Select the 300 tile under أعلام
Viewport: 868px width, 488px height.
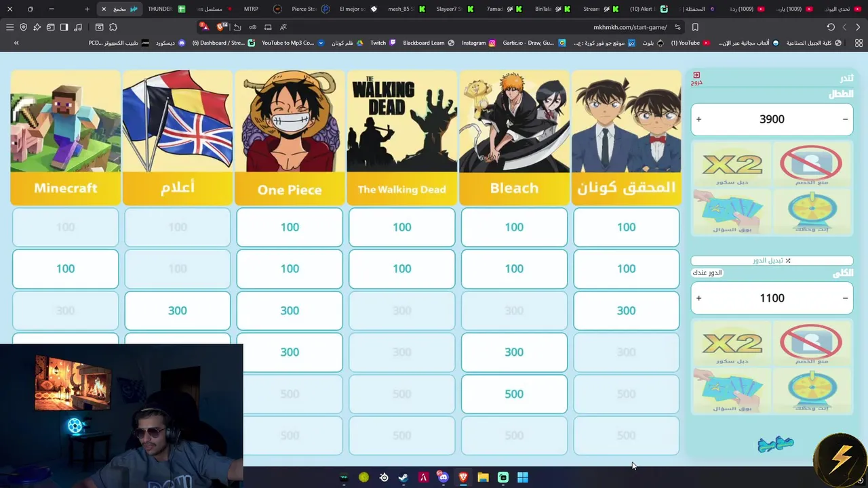[x=178, y=310]
